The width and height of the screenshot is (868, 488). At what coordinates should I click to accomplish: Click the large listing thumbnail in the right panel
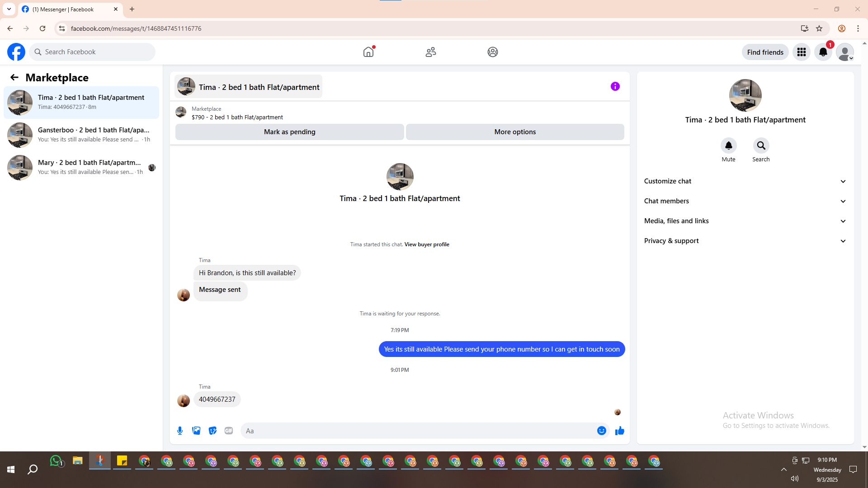coord(745,95)
